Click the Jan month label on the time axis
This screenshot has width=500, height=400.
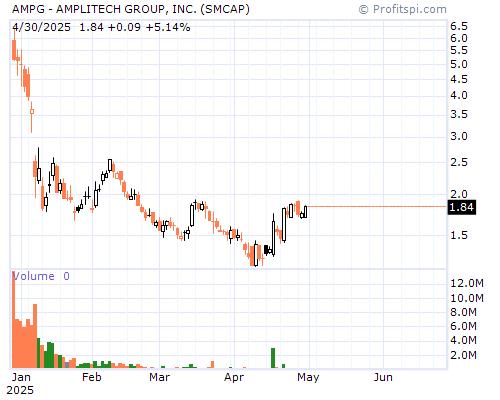coord(21,377)
